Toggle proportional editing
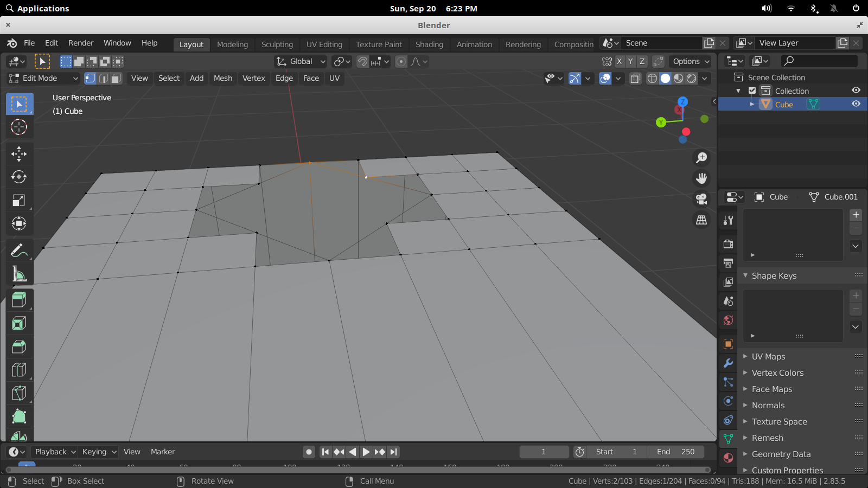Viewport: 868px width, 488px height. coord(401,61)
